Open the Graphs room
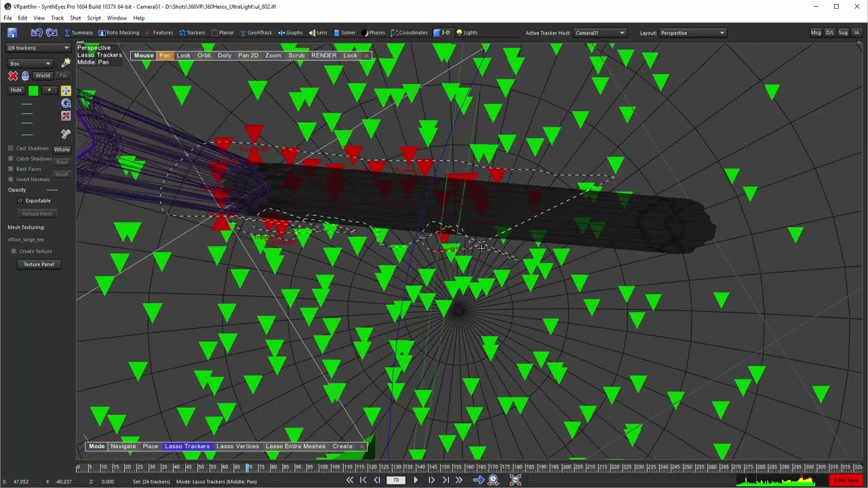Viewport: 868px width, 488px height. 290,33
